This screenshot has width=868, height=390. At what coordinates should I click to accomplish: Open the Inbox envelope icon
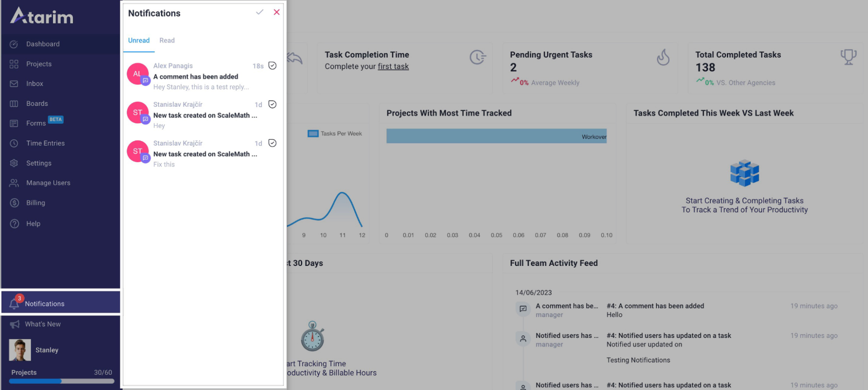click(x=14, y=84)
